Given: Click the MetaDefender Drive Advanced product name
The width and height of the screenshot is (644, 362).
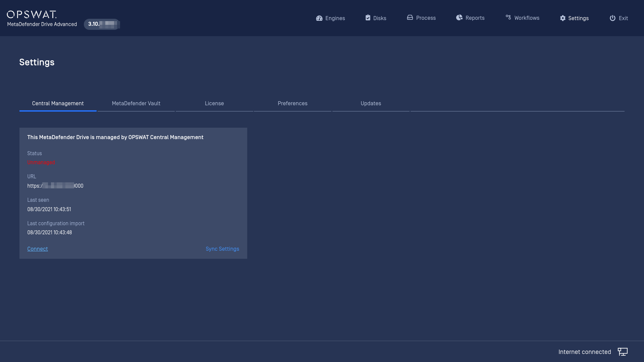Looking at the screenshot, I should click(x=42, y=24).
